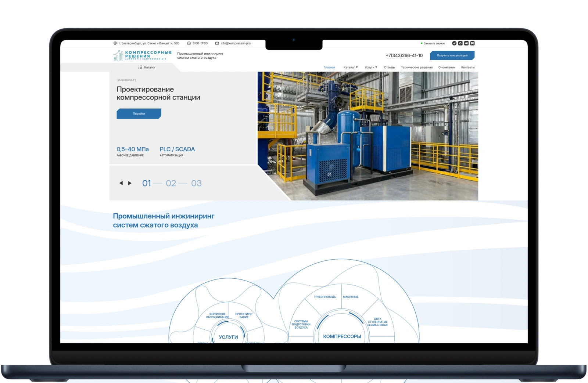Click the envelope email icon
The height and width of the screenshot is (383, 588).
(x=217, y=43)
